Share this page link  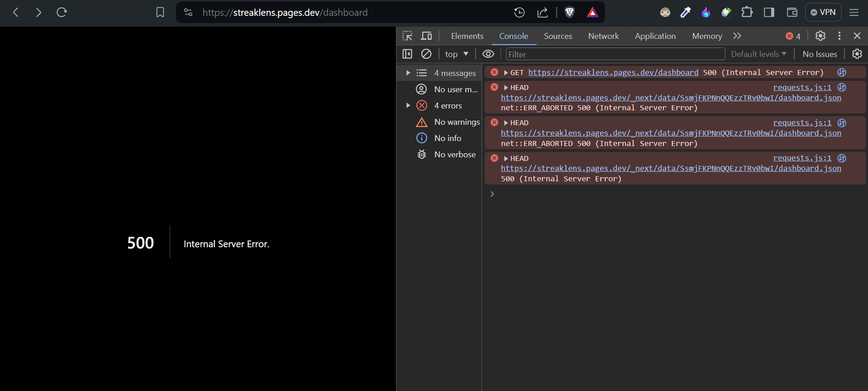[543, 12]
